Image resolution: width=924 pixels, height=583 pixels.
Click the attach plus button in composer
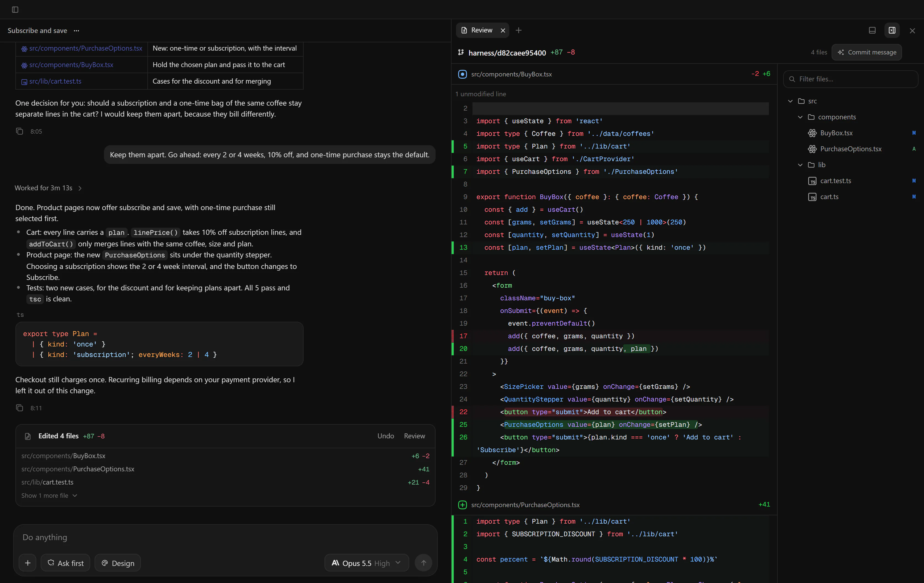pyautogui.click(x=28, y=563)
